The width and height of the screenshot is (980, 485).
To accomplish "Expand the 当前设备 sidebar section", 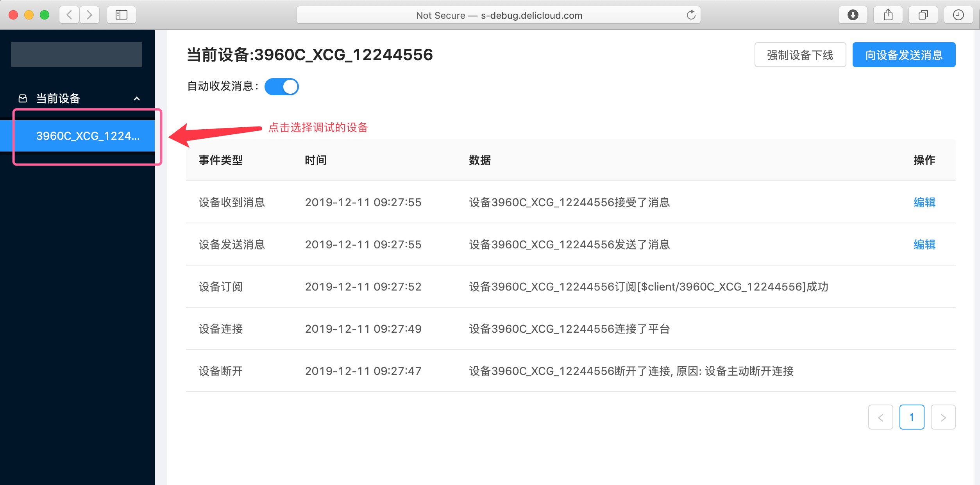I will tap(58, 98).
